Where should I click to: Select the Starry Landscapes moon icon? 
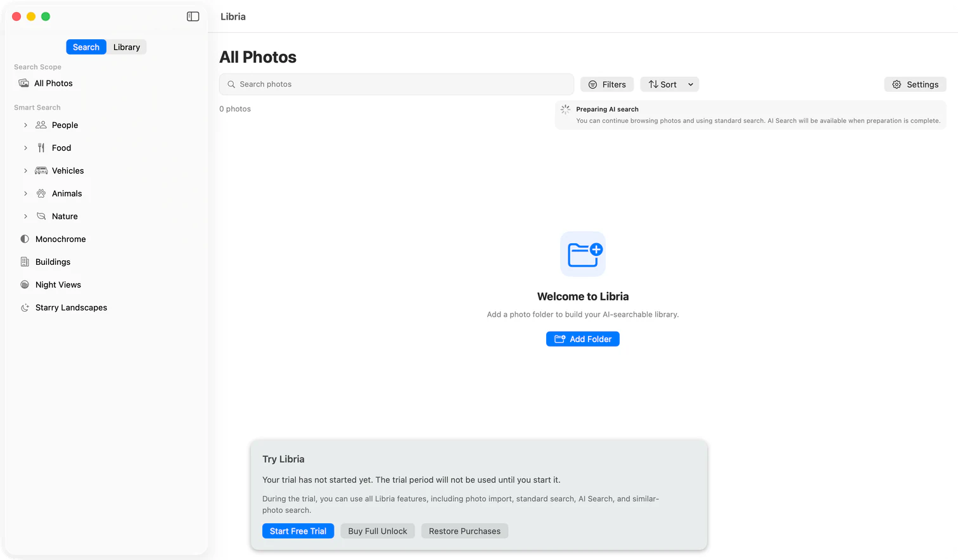click(x=25, y=307)
